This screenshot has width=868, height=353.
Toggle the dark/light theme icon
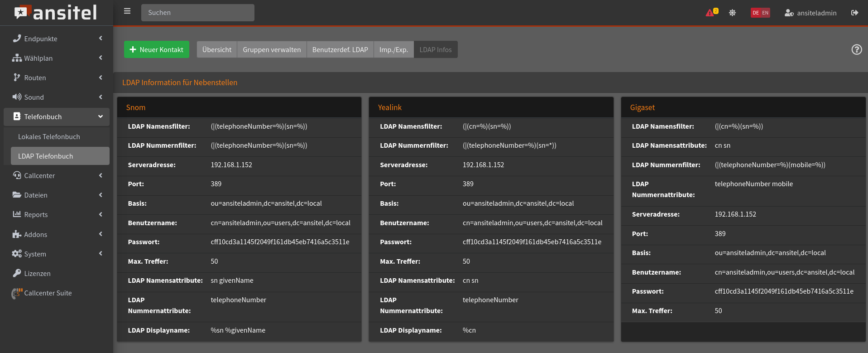[732, 13]
